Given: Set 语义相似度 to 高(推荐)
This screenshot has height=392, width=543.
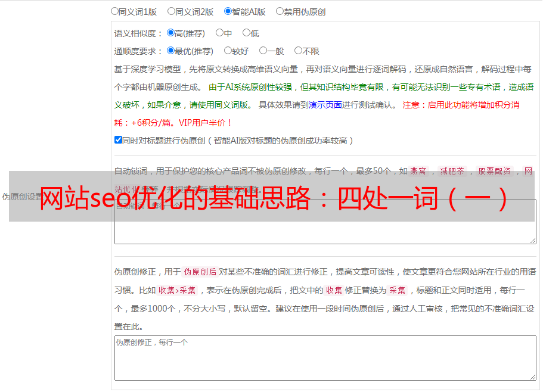Looking at the screenshot, I should [170, 33].
